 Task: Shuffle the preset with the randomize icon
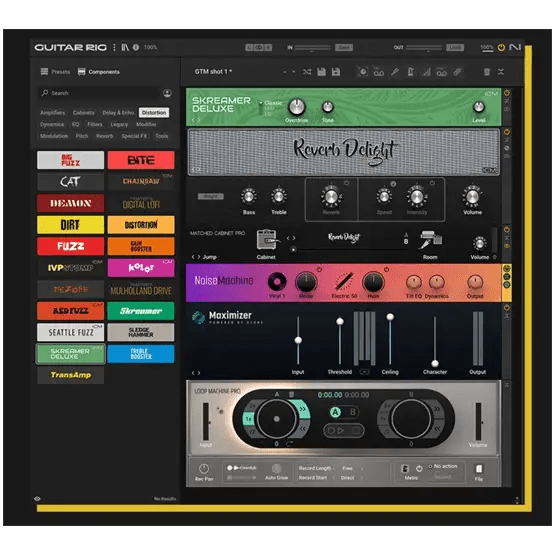(x=307, y=72)
